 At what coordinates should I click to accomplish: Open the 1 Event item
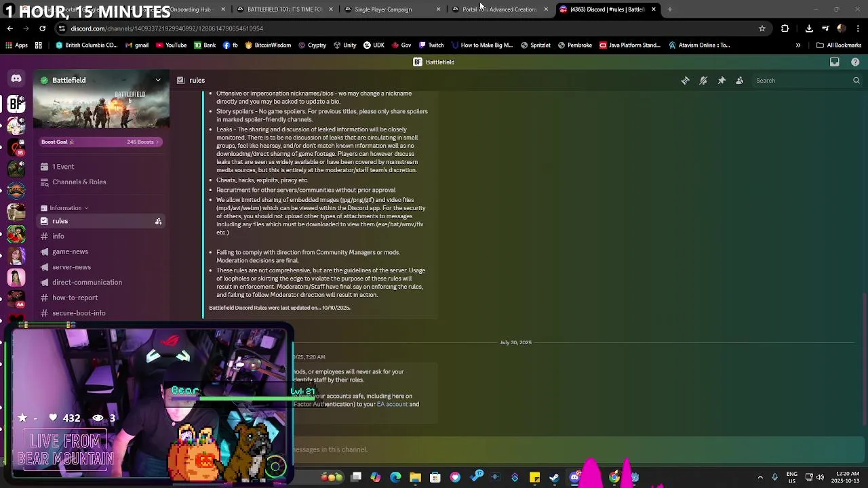pos(100,167)
